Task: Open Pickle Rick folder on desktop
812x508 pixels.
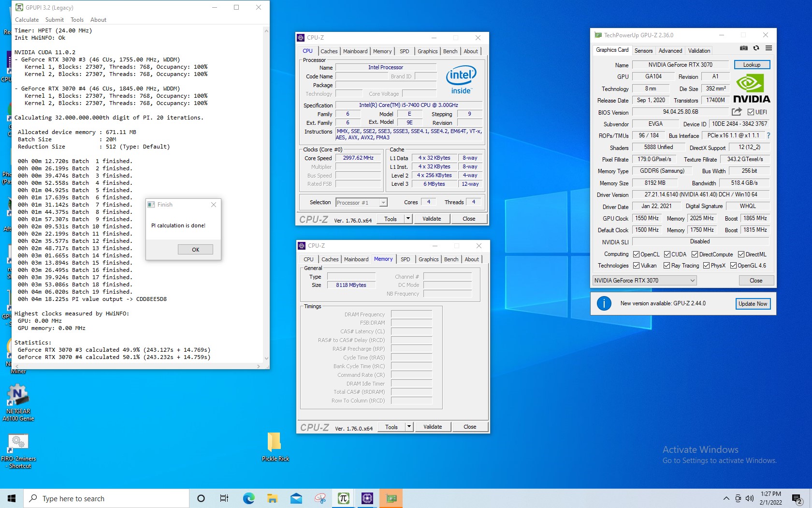Action: (x=275, y=447)
